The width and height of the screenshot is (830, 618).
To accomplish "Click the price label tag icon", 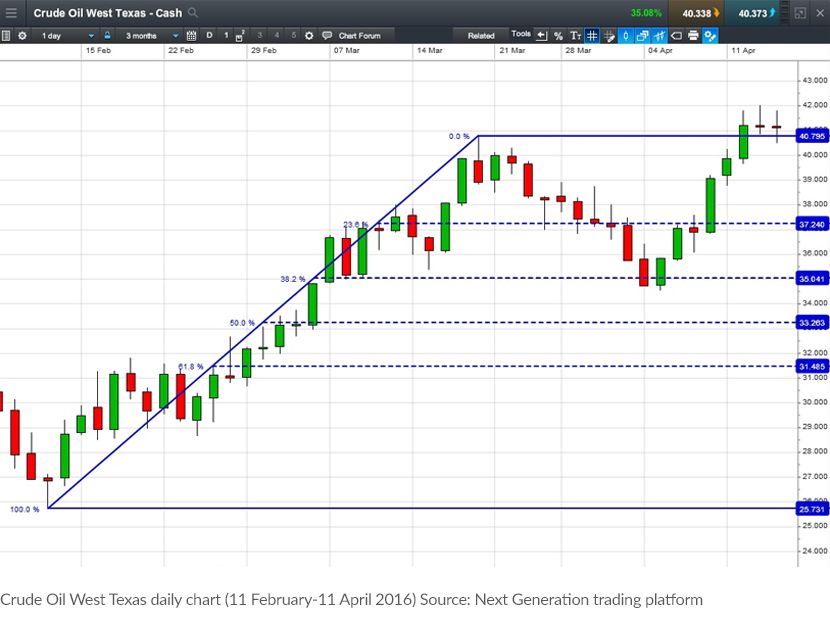I will [x=676, y=35].
